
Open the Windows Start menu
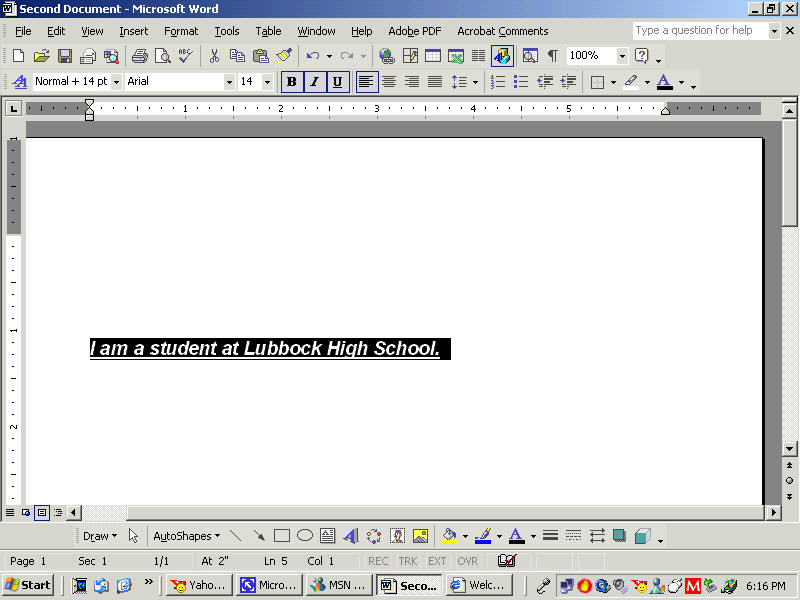tap(29, 585)
